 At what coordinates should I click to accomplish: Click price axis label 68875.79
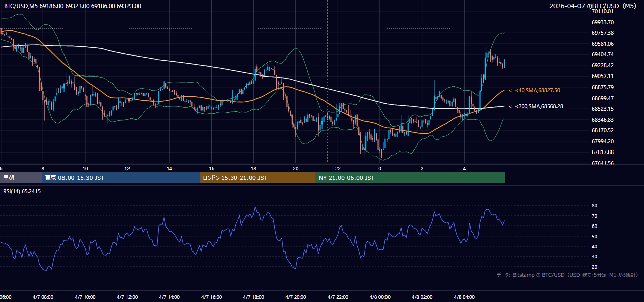click(603, 87)
